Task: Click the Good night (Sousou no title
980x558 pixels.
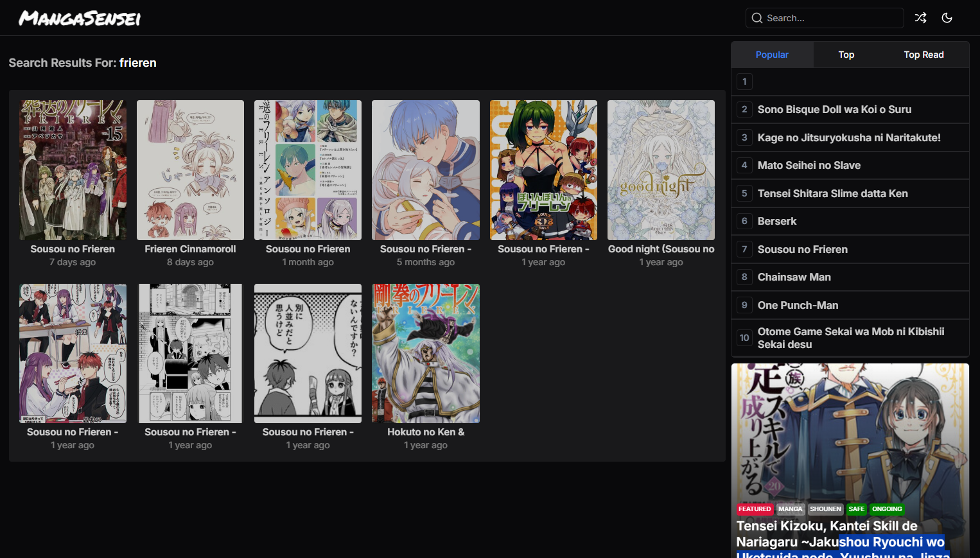Action: coord(661,249)
